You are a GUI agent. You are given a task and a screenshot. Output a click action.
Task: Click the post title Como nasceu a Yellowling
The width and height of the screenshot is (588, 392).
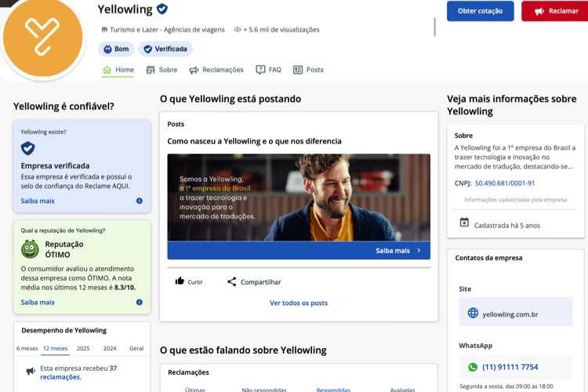[254, 141]
